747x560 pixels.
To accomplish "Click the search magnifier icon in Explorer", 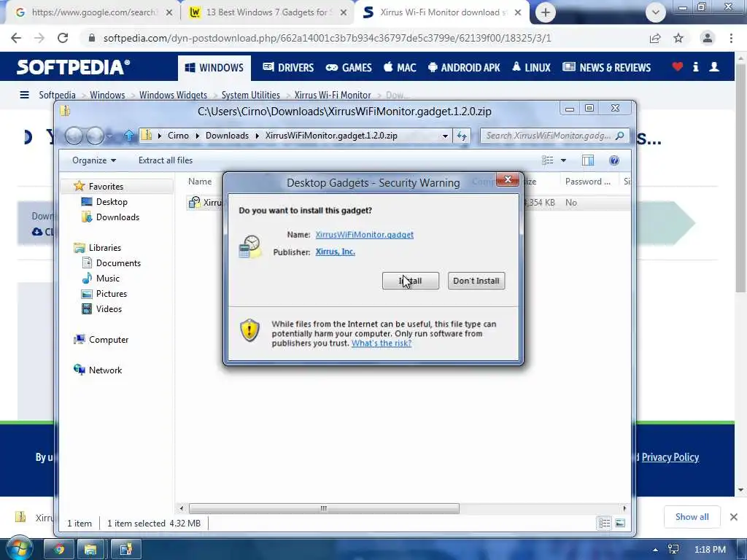I will tap(620, 136).
